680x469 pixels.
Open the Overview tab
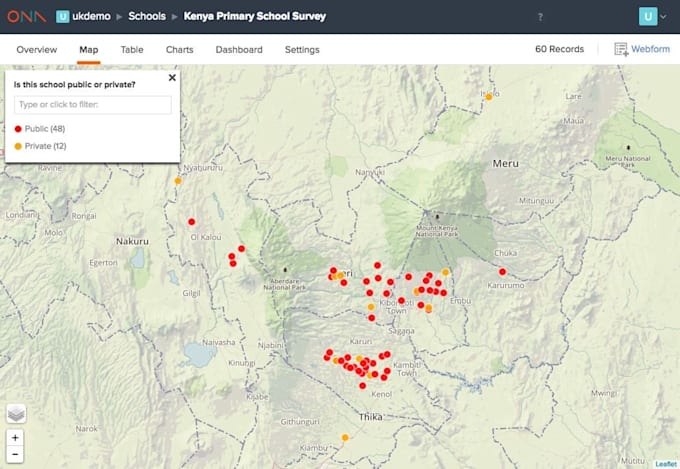tap(36, 49)
